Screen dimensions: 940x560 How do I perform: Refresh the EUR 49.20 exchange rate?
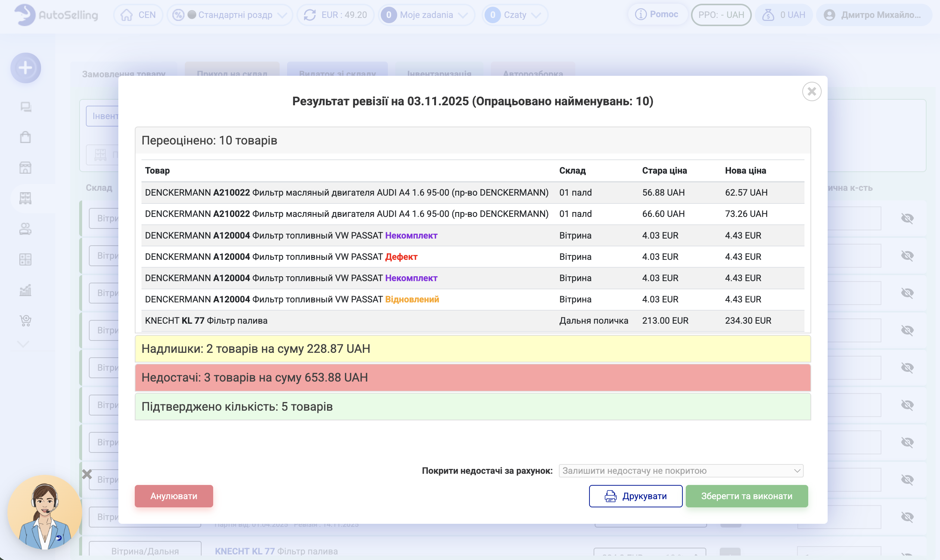[x=310, y=15]
